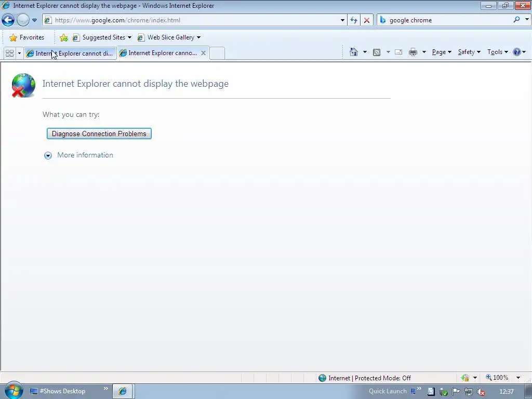Click the 100% zoom level button
The width and height of the screenshot is (532, 399).
(497, 378)
